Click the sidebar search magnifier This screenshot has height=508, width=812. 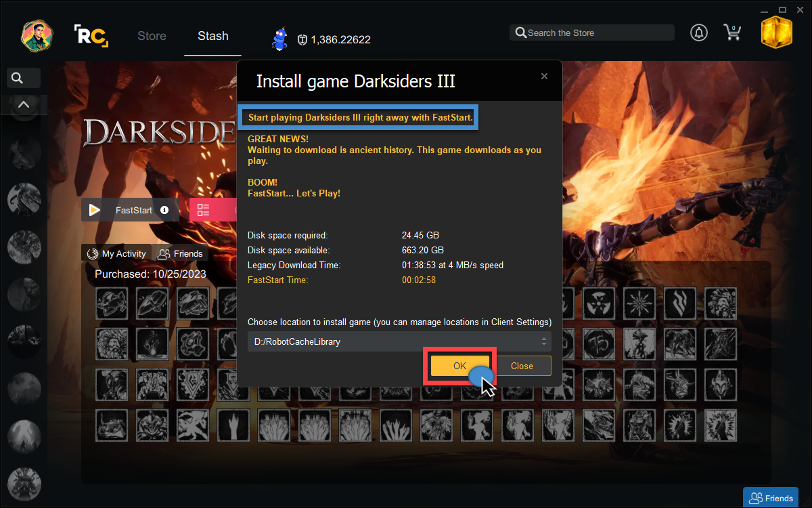pyautogui.click(x=18, y=78)
